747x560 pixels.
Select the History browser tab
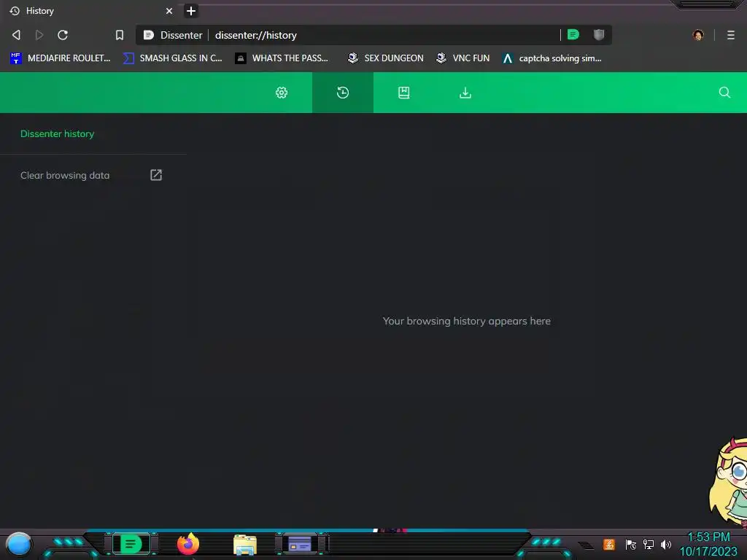tap(91, 11)
